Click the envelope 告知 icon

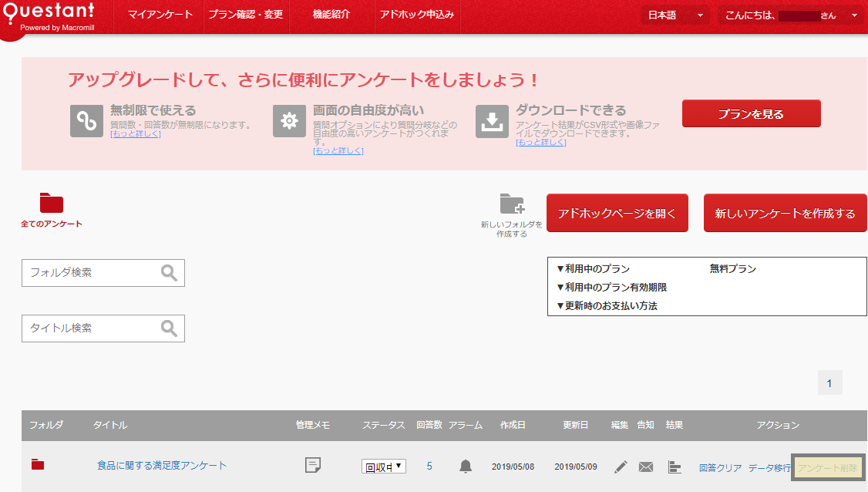646,467
